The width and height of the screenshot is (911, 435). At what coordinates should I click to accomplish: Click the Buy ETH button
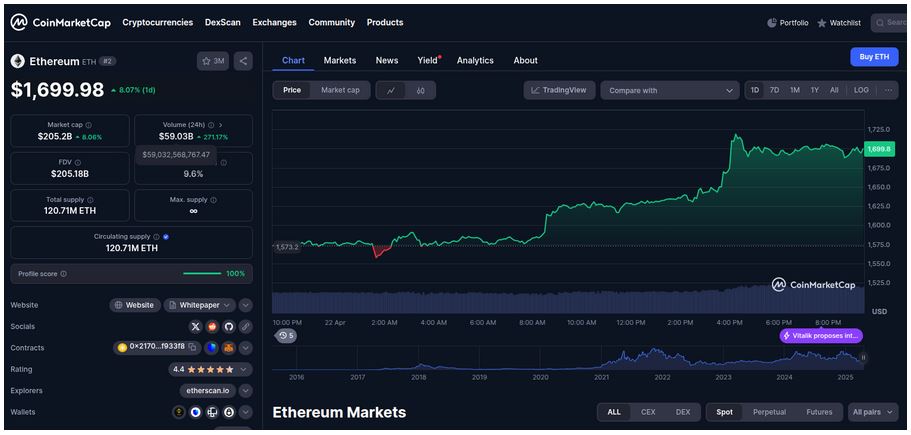coord(874,57)
